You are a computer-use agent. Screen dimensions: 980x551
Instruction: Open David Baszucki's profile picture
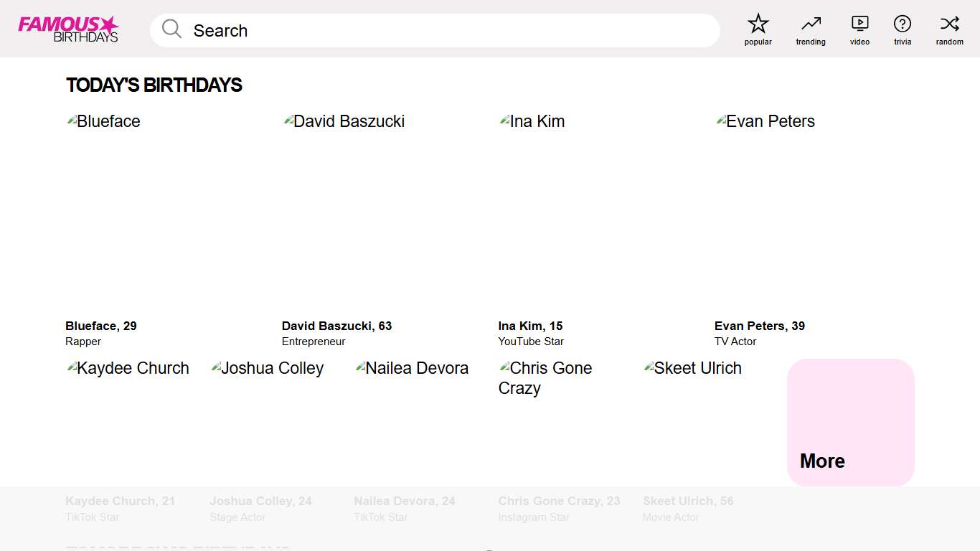[344, 121]
